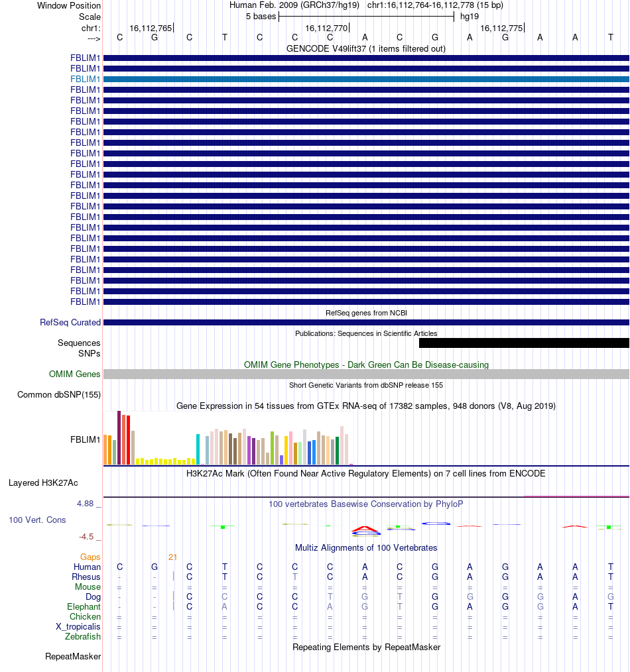This screenshot has width=630, height=672.
Task: Open the Multiz Alignments of 100 Vertebrates title
Action: click(366, 547)
